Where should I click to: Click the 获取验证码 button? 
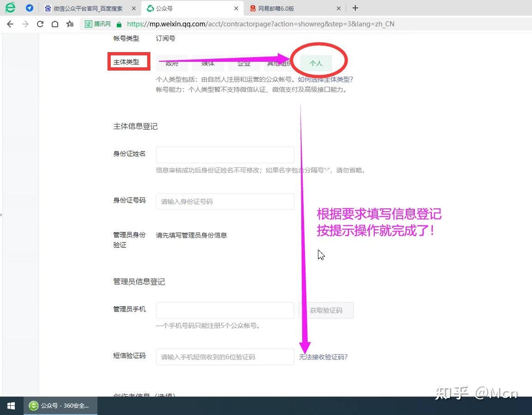[x=326, y=310]
